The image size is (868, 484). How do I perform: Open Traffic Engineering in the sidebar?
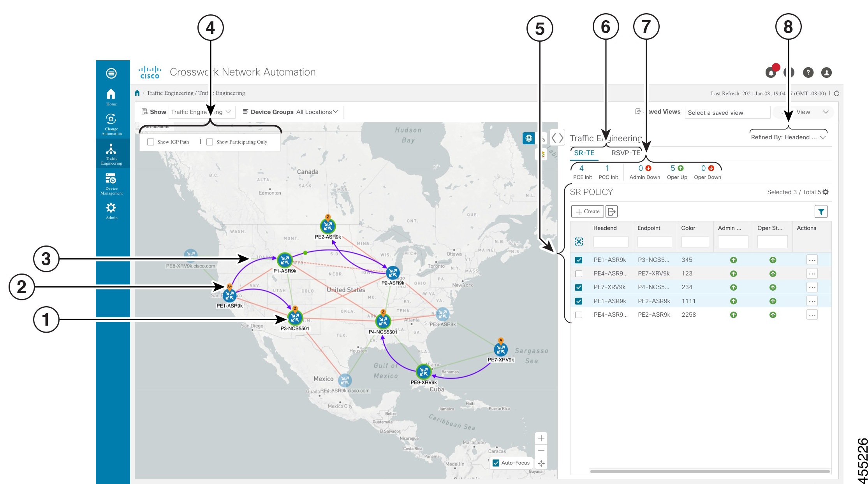(111, 154)
